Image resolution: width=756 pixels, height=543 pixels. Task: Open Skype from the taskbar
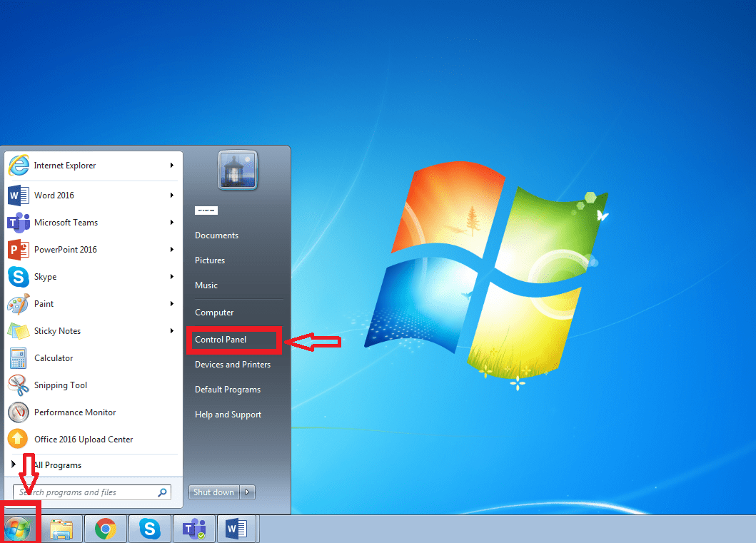pyautogui.click(x=150, y=529)
